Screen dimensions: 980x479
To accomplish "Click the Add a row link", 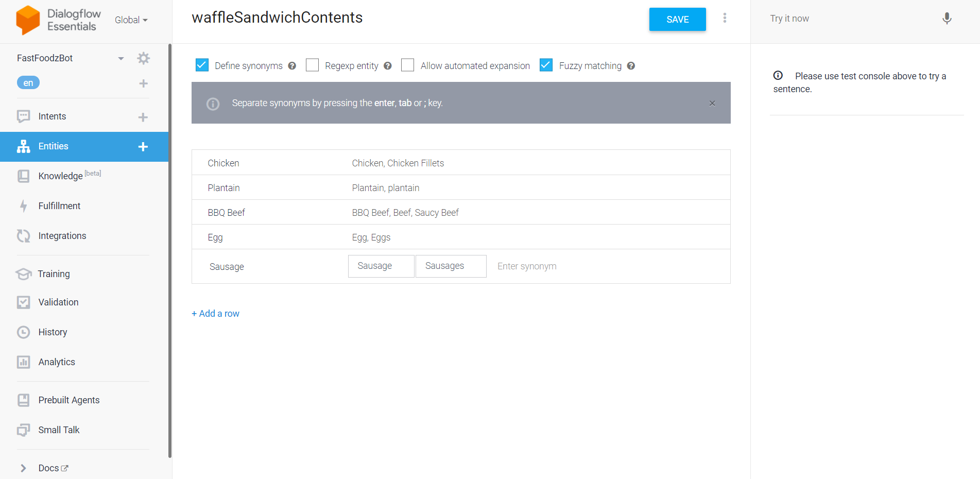I will pos(215,314).
